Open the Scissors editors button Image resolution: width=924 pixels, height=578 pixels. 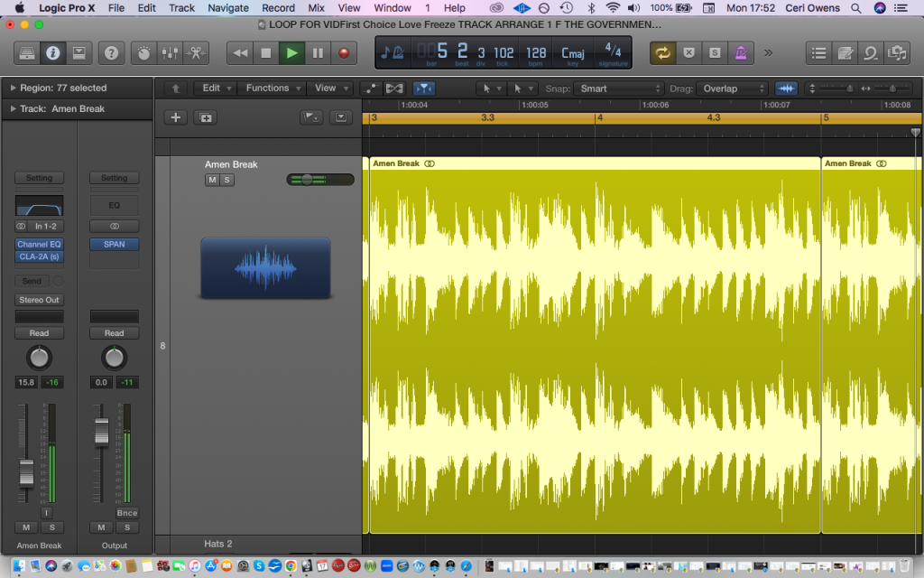tap(195, 53)
